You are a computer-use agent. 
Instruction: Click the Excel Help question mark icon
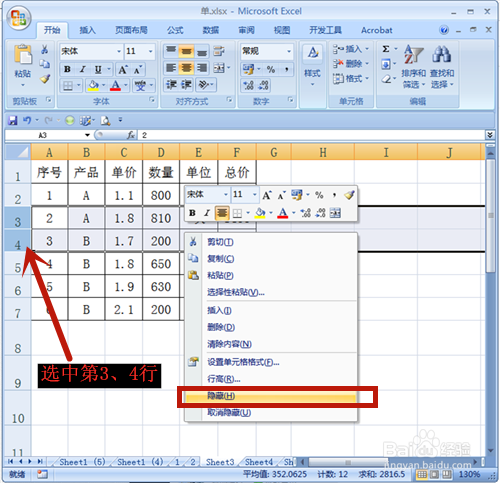[444, 30]
